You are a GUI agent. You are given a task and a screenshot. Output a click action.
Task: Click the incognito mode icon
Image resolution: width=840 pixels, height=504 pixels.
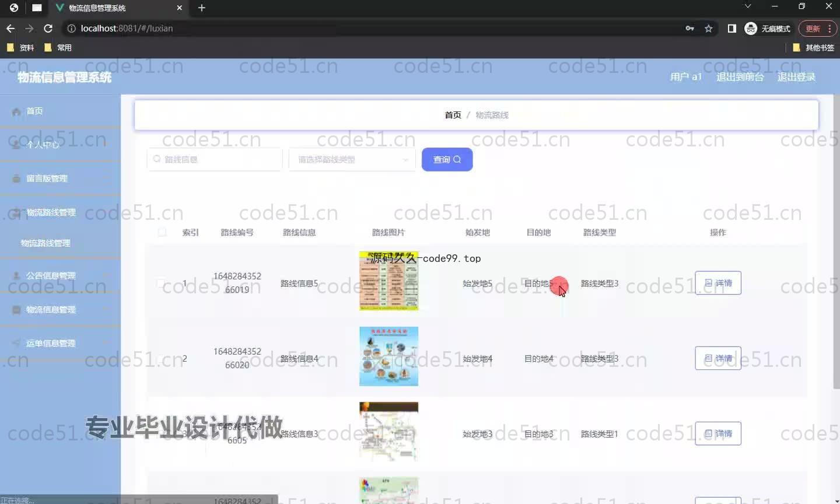tap(751, 28)
